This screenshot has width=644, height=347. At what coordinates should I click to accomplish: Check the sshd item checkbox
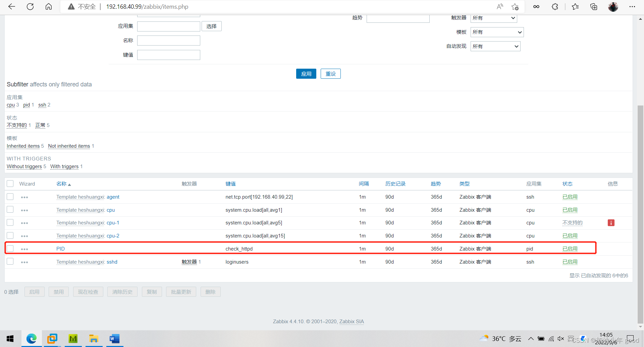(x=10, y=261)
